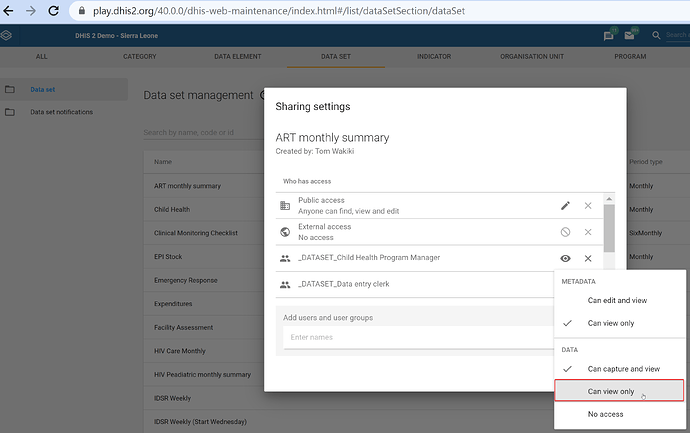Image resolution: width=690 pixels, height=433 pixels.
Task: Click folder icon beside Data set notifications
Action: (x=10, y=112)
